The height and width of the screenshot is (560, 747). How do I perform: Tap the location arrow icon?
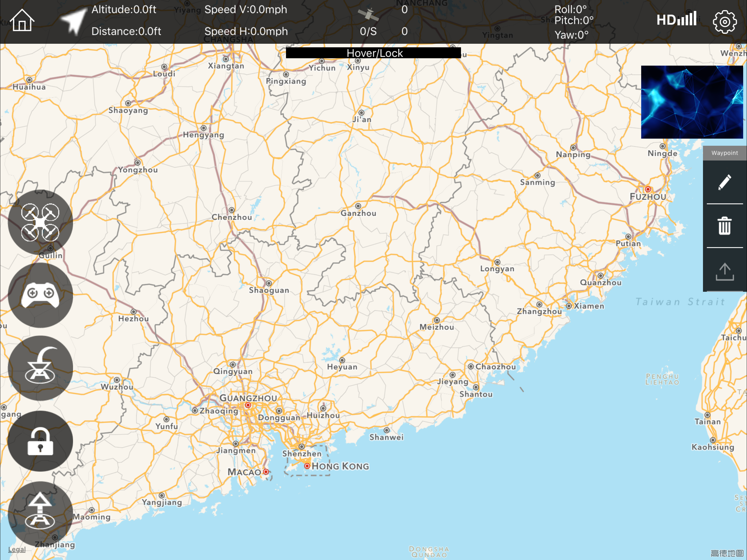74,21
